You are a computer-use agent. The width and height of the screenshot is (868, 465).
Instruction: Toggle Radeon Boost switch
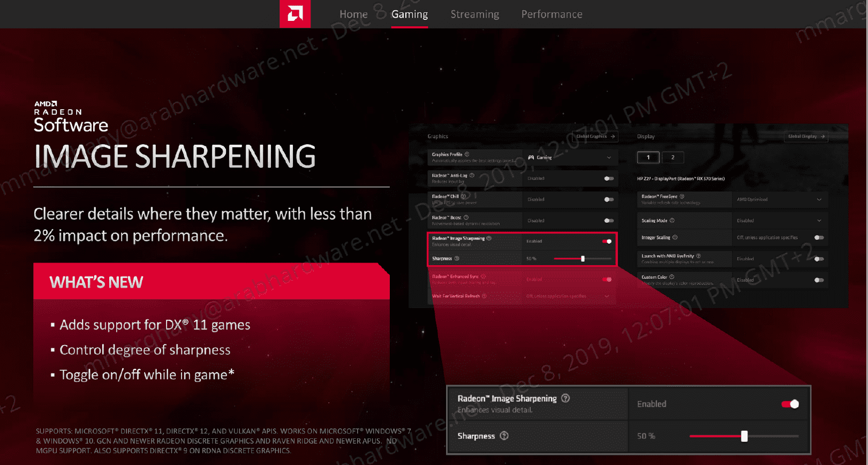pyautogui.click(x=609, y=220)
